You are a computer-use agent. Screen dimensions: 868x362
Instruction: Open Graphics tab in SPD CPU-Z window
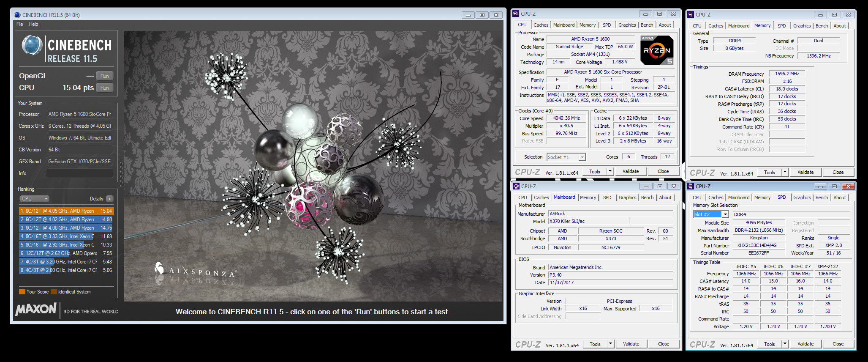tap(802, 197)
